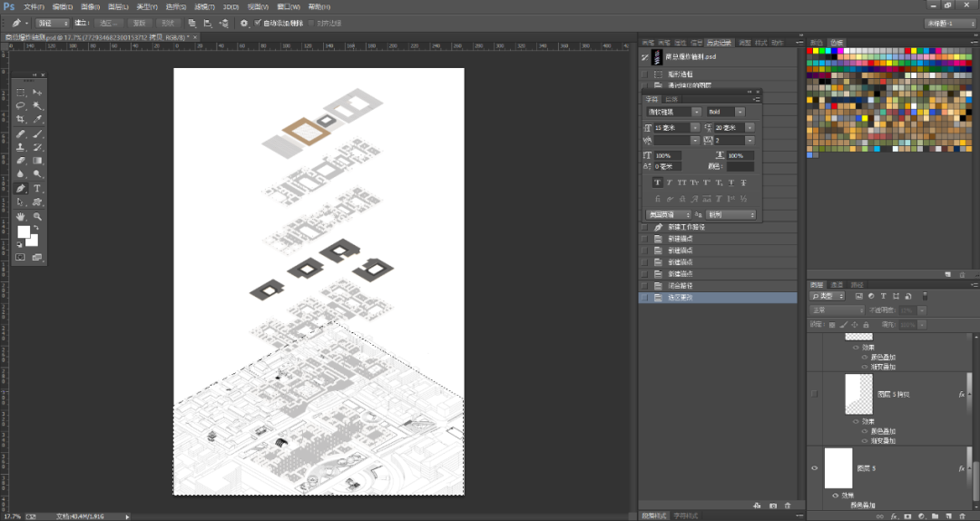980x521 pixels.
Task: Open the 3D(D) menu
Action: [x=230, y=7]
